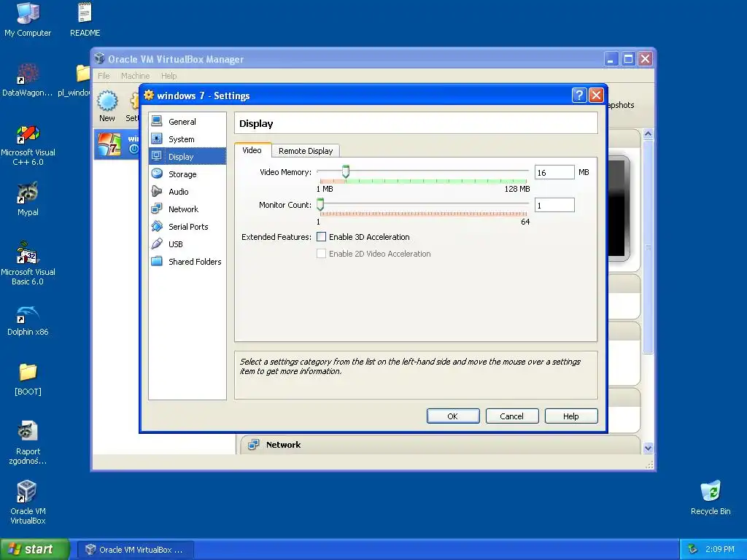Open README file on desktop
This screenshot has height=560, width=747.
coord(85,20)
